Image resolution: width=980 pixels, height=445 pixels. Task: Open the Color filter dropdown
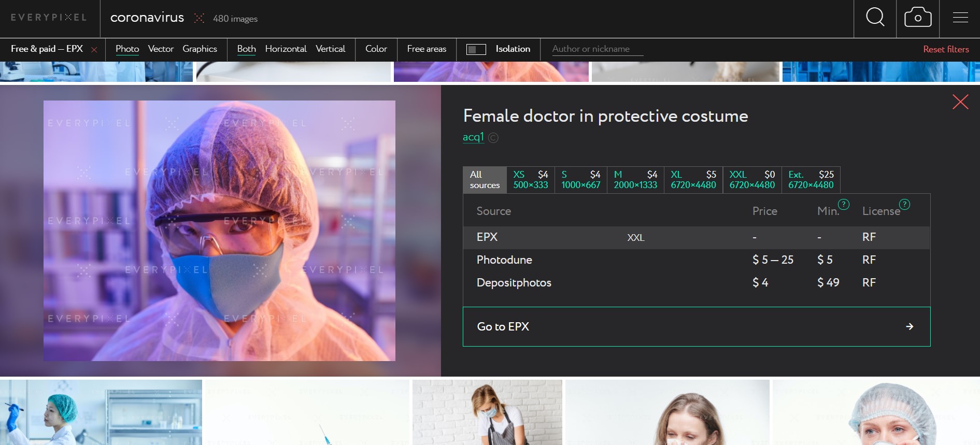(376, 49)
